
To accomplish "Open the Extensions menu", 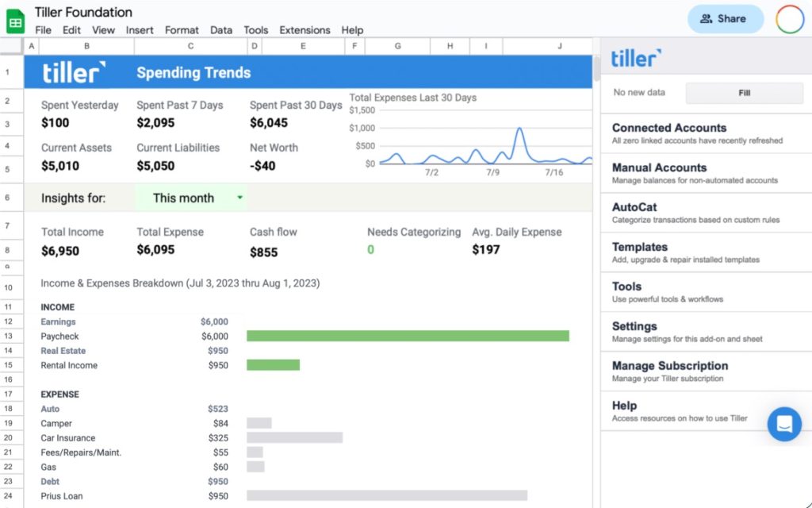I will click(x=304, y=30).
